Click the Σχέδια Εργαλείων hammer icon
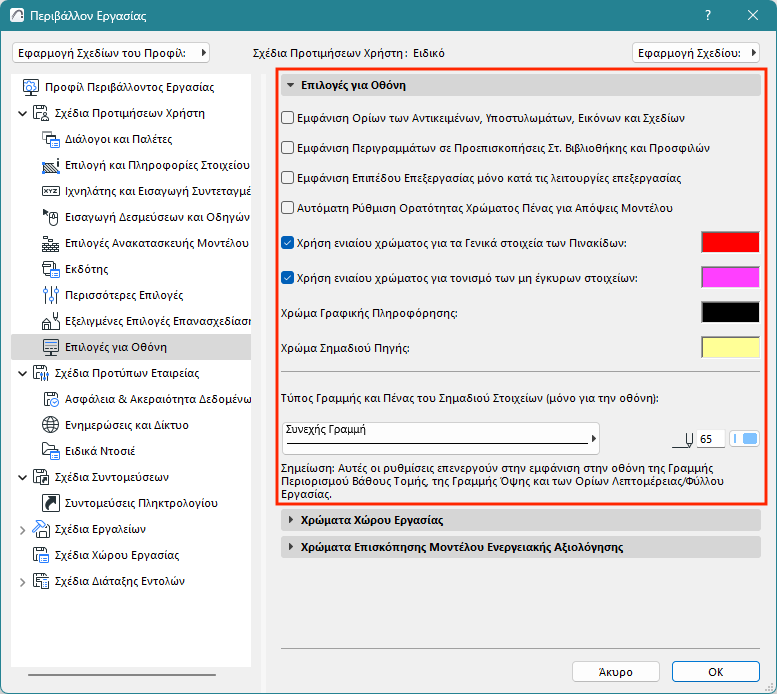 (41, 529)
